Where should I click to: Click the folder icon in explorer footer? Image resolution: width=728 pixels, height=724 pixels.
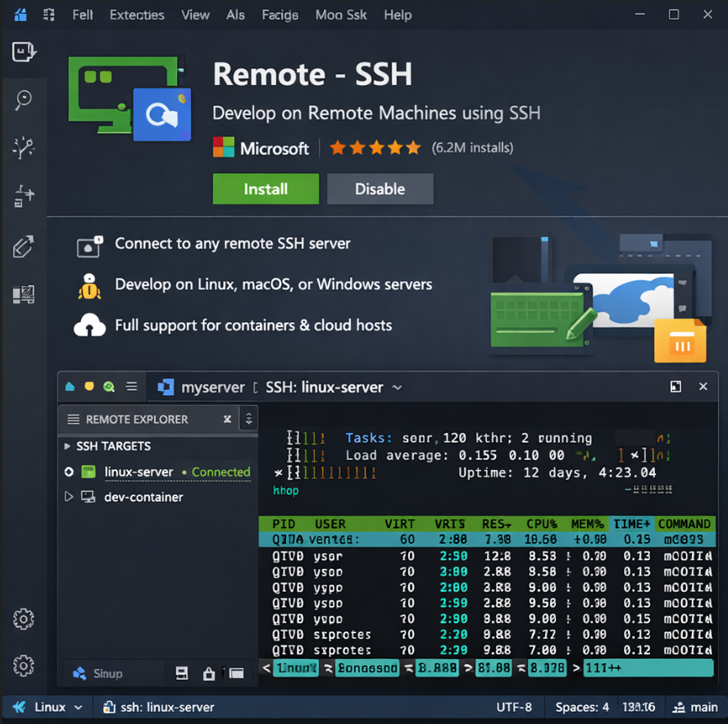pyautogui.click(x=236, y=673)
